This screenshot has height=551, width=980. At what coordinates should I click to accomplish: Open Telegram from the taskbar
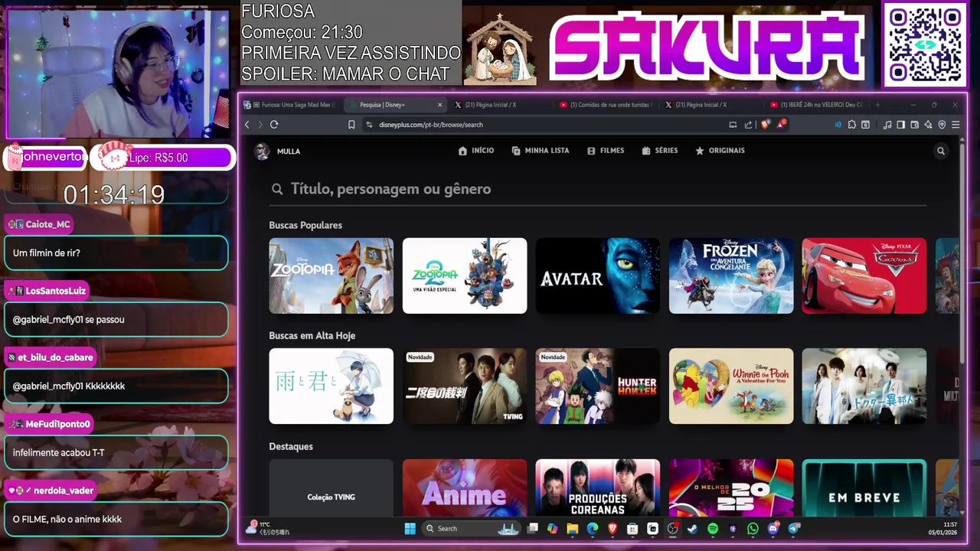point(793,528)
